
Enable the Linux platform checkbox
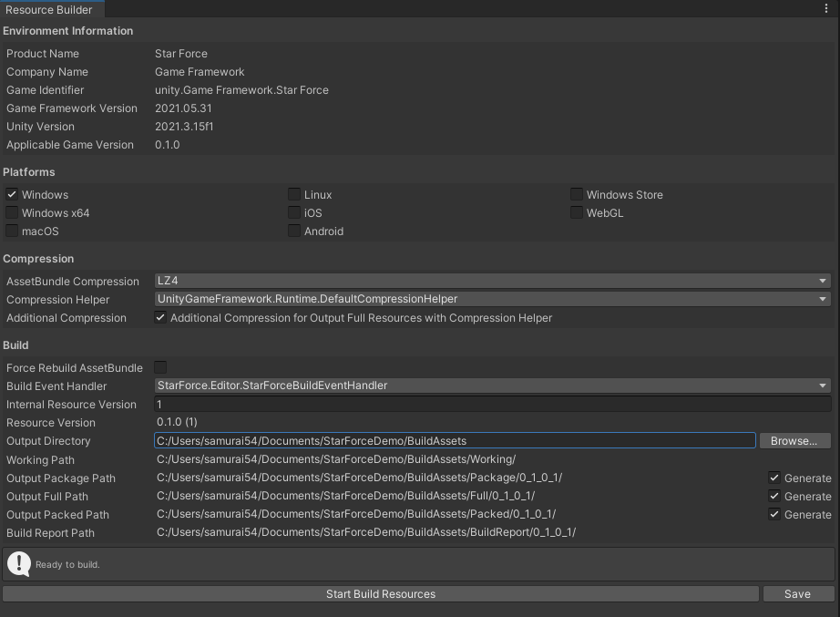pyautogui.click(x=294, y=194)
